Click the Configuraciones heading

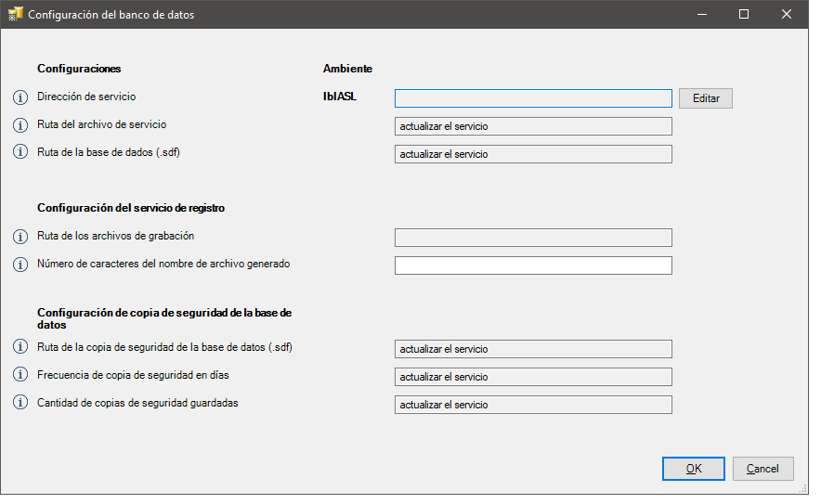[x=79, y=69]
